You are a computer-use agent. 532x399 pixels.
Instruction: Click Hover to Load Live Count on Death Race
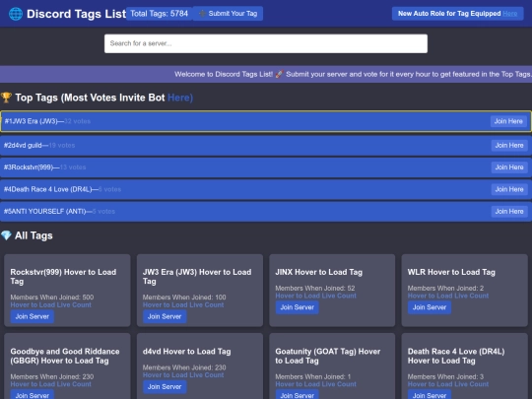(x=448, y=384)
